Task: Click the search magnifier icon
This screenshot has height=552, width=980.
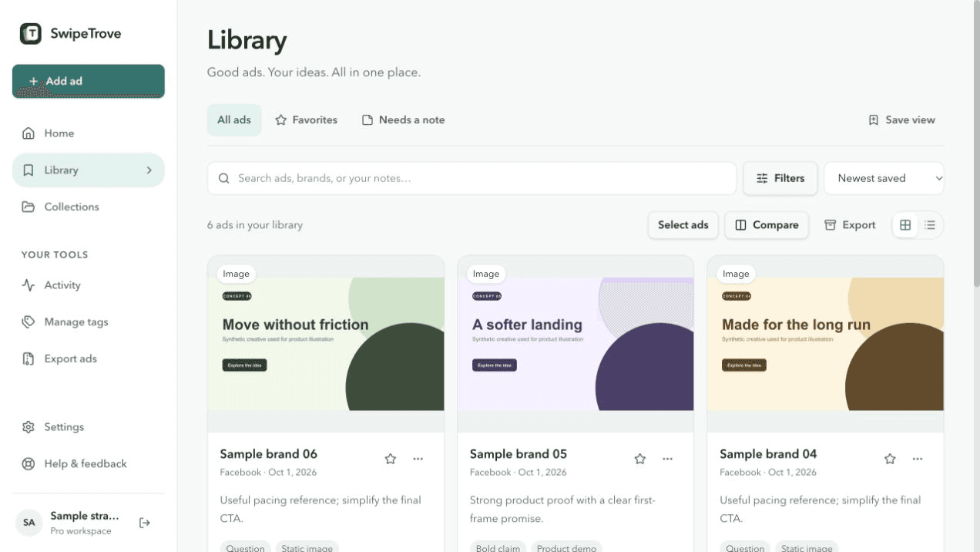Action: [x=224, y=178]
